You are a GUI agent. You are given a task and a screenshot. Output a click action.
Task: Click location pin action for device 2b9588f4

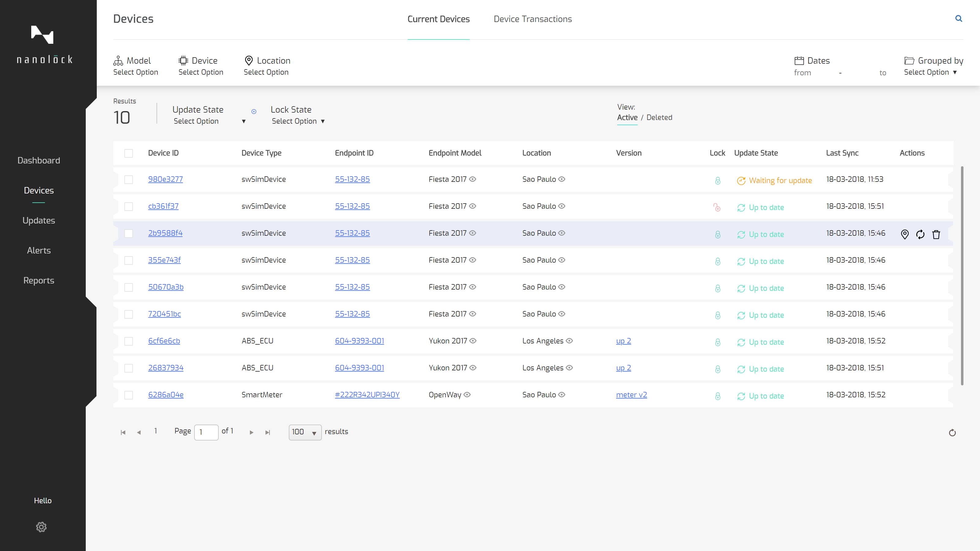click(905, 234)
